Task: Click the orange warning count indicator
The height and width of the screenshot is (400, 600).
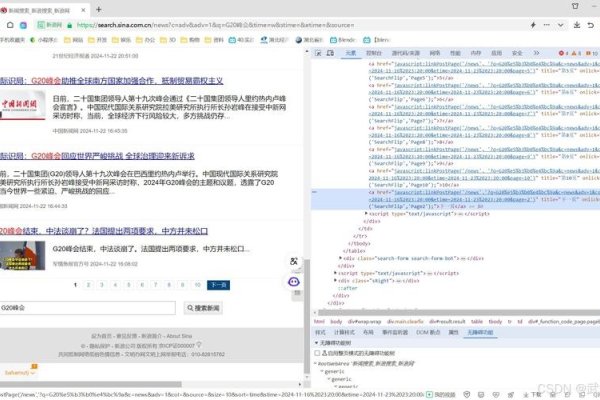Action: (576, 53)
